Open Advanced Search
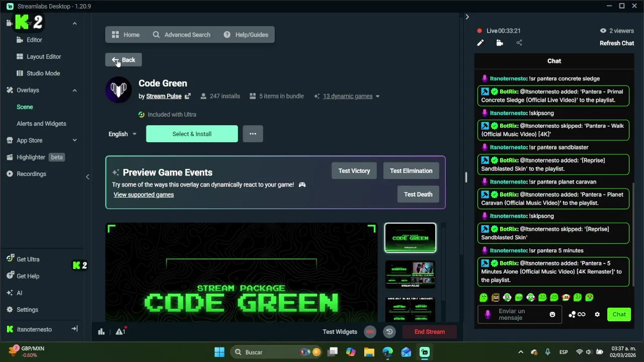Screen dimensions: 644x362 (182, 35)
